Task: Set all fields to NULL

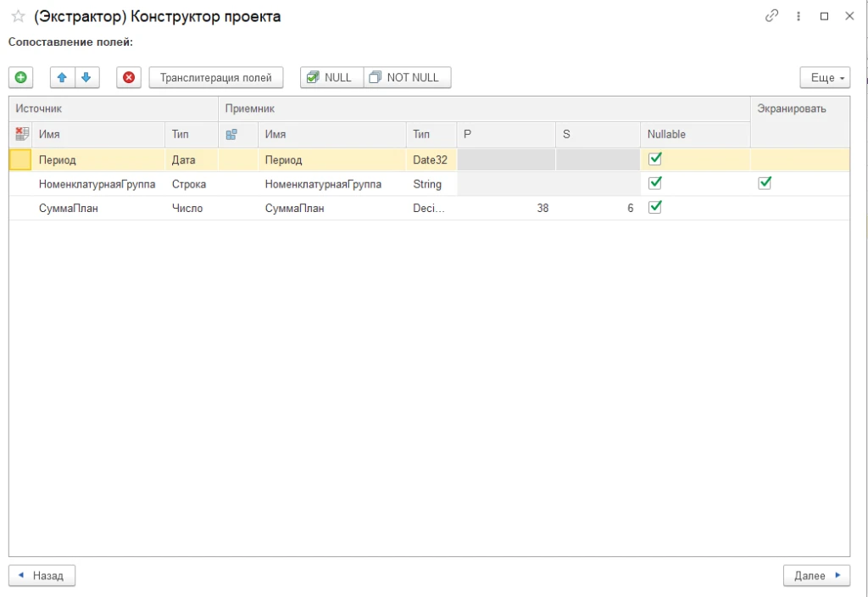Action: pos(331,77)
